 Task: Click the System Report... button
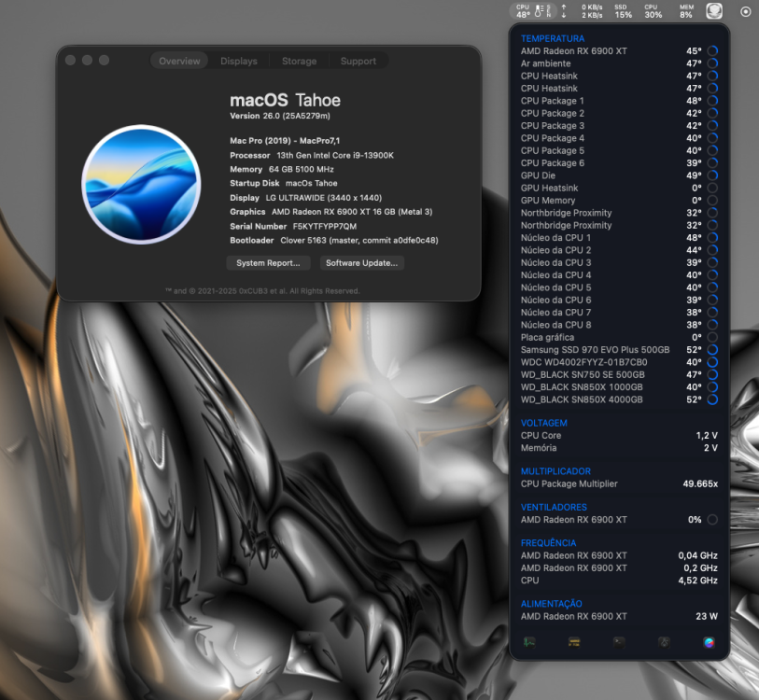click(268, 263)
